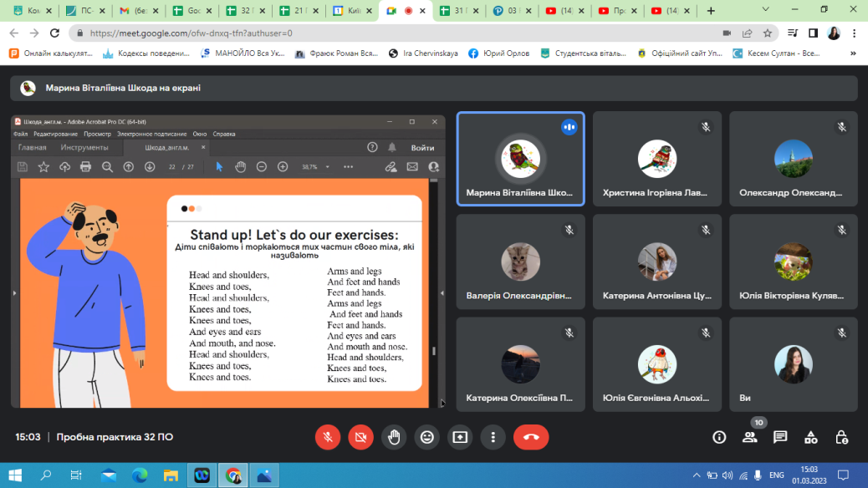
Task: Leave the call with red hang-up button
Action: (531, 437)
